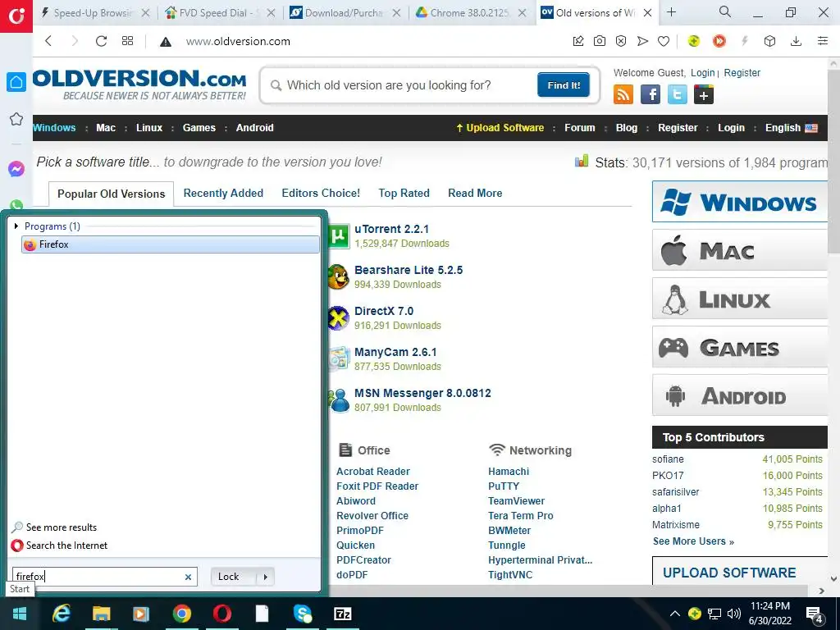The height and width of the screenshot is (630, 840).
Task: Switch to the Download/Purchase tab
Action: (345, 13)
